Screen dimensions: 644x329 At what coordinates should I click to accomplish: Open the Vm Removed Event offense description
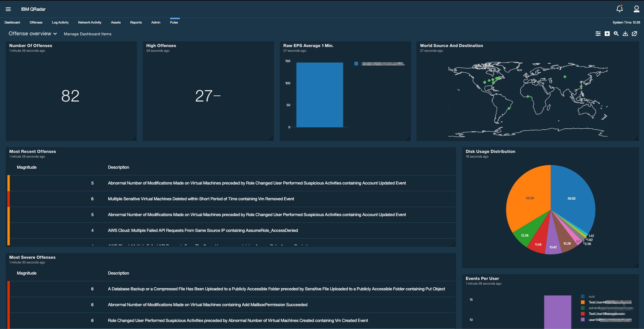pyautogui.click(x=201, y=199)
